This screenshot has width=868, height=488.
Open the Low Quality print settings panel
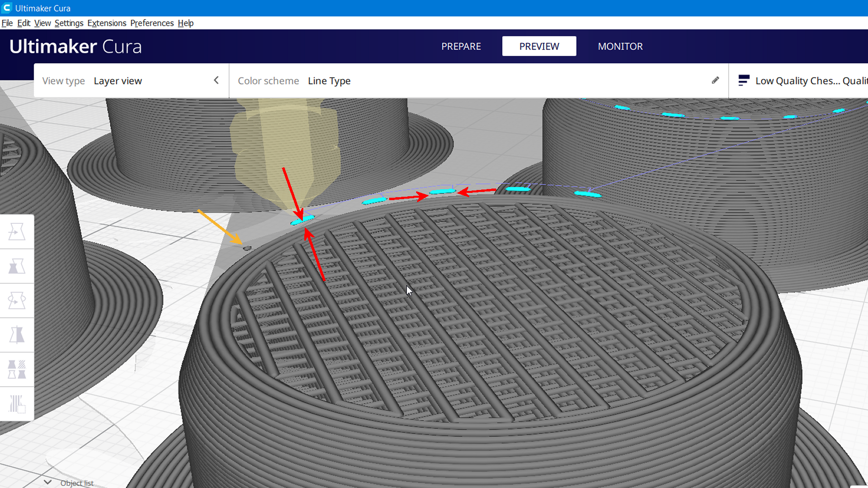click(810, 81)
